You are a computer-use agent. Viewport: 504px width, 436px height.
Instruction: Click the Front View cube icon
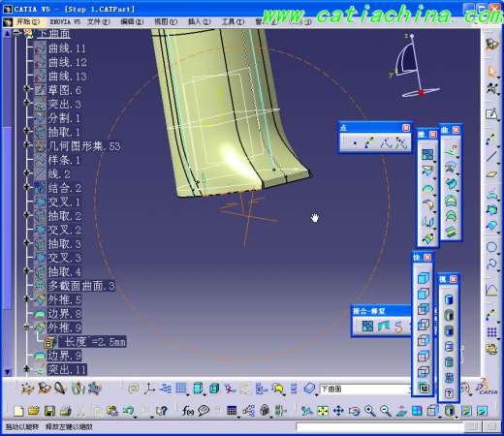(424, 294)
